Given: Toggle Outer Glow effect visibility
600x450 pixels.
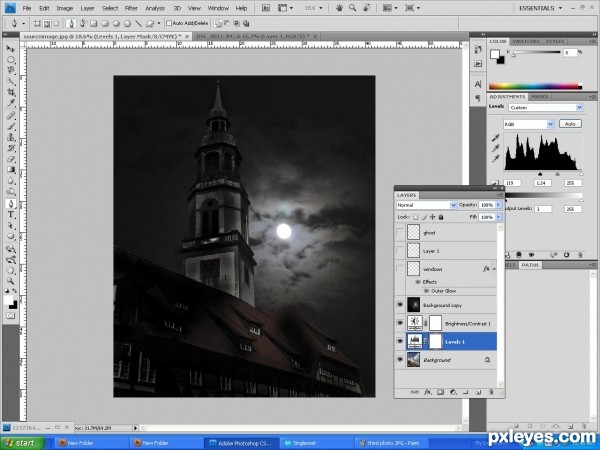Looking at the screenshot, I should point(426,291).
